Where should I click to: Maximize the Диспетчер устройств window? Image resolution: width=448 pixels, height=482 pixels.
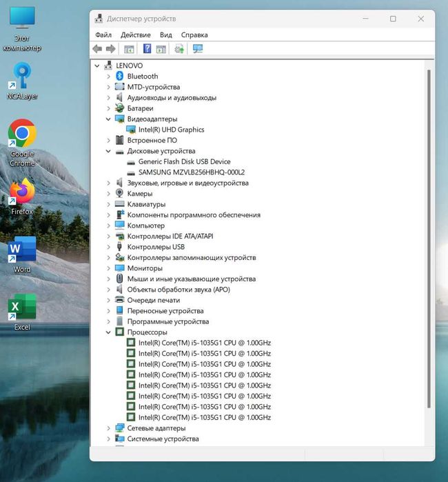point(393,19)
